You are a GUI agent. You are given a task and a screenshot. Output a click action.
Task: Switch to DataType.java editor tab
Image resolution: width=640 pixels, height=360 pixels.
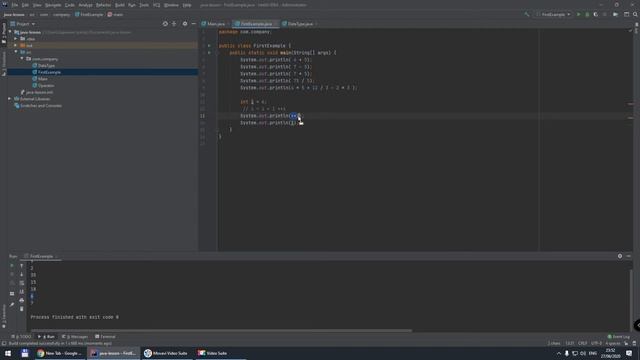300,24
